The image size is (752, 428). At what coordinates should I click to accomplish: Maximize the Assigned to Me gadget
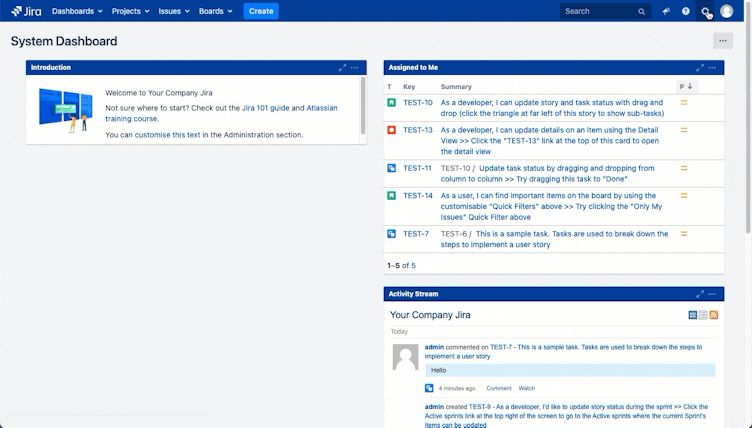[x=700, y=68]
